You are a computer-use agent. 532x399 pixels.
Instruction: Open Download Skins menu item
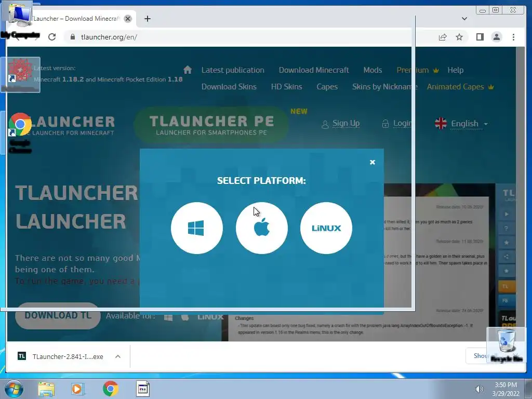[229, 87]
